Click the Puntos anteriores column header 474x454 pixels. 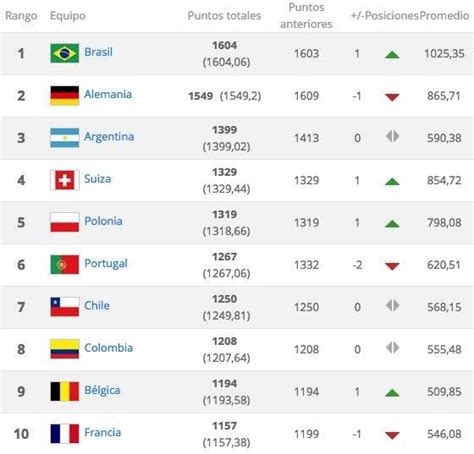pyautogui.click(x=306, y=16)
